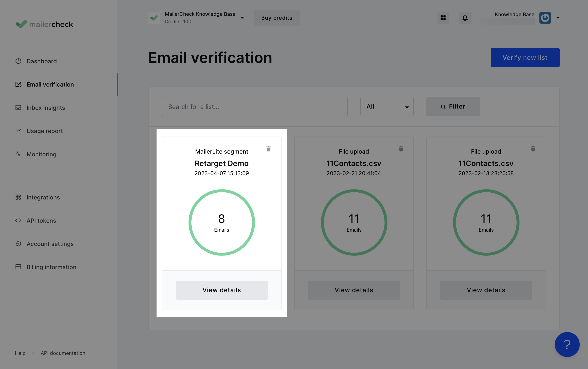Screen dimensions: 588x369
Task: Click the mailercheck logo
Action: [44, 24]
